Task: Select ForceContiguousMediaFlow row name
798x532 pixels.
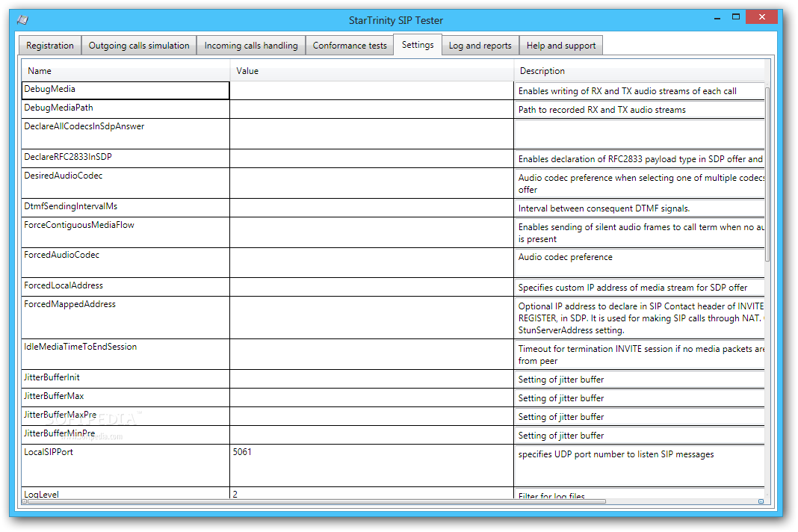Action: tap(126, 232)
